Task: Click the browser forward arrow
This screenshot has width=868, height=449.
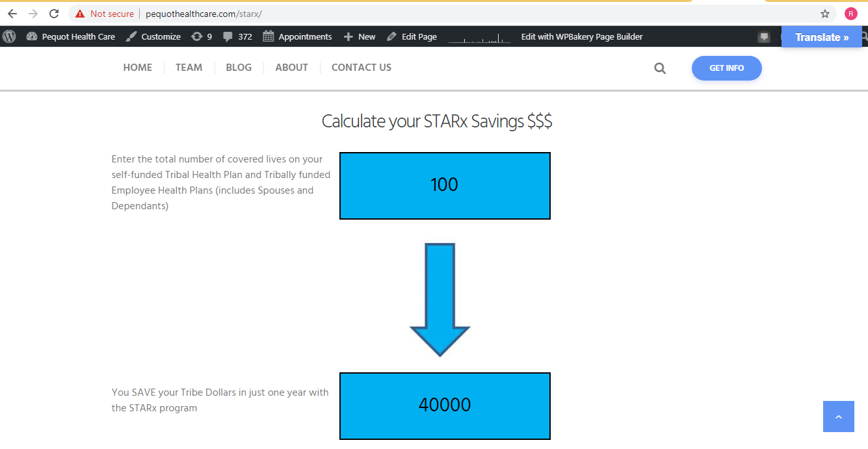Action: [x=33, y=14]
